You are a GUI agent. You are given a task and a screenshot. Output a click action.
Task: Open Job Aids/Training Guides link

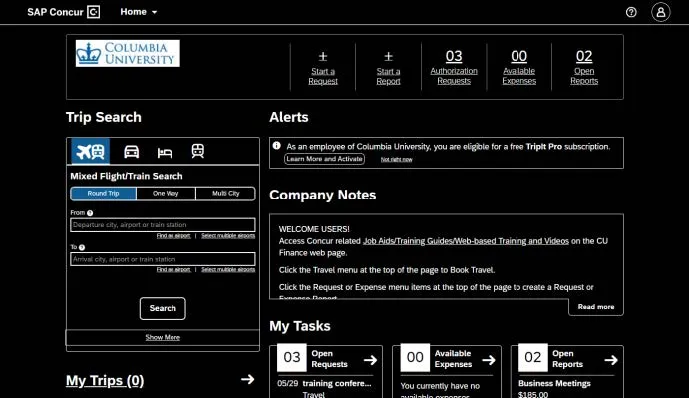pyautogui.click(x=466, y=241)
